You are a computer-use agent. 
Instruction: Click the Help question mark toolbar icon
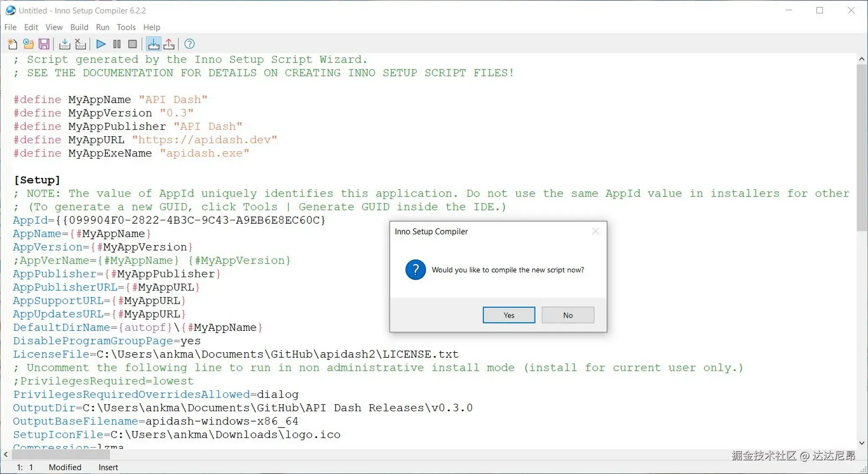coord(189,44)
